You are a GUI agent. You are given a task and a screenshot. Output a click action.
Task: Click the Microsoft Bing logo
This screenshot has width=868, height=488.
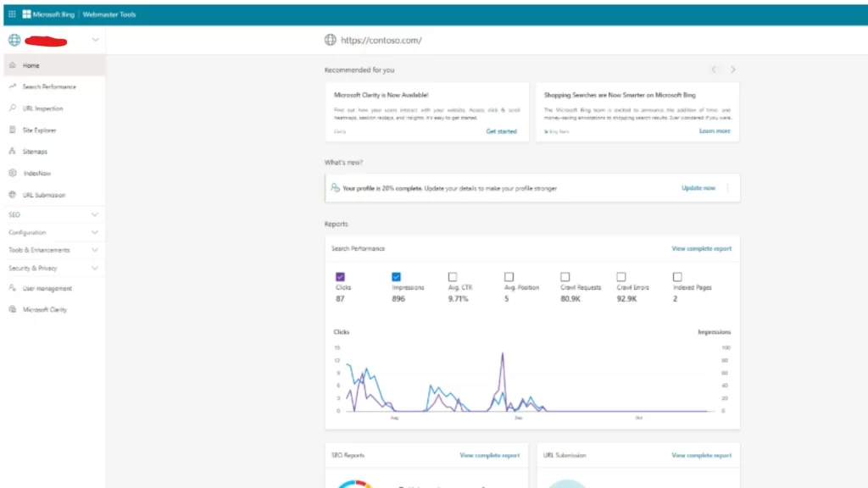tap(48, 14)
